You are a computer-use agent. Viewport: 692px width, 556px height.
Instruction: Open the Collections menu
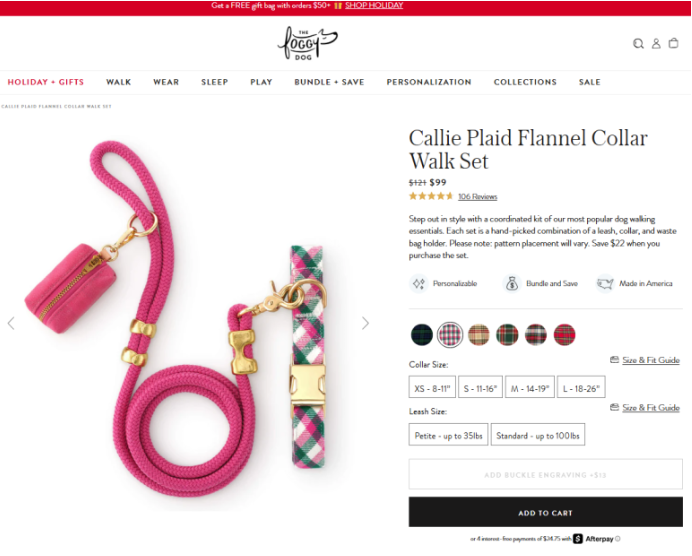coord(525,82)
